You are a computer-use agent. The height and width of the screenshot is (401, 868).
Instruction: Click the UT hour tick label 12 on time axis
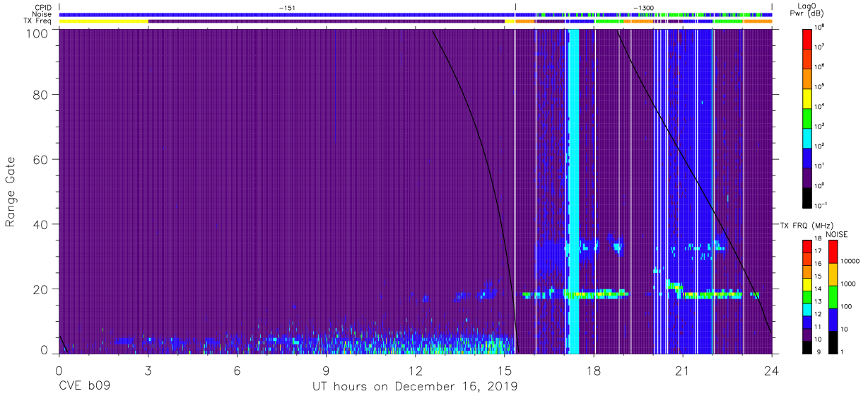pos(415,370)
